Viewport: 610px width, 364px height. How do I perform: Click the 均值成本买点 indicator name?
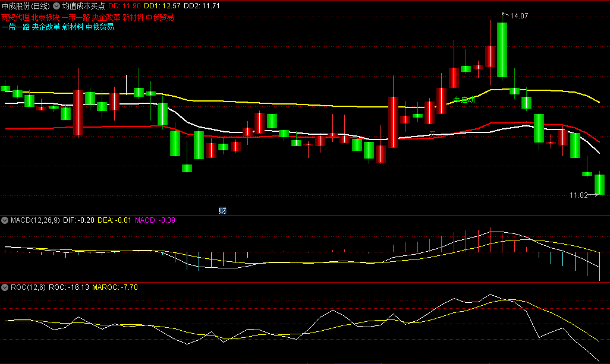[84, 6]
